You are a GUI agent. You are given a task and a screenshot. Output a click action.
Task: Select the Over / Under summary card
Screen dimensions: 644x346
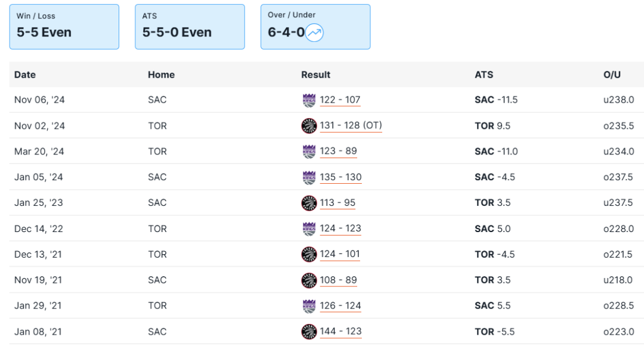(x=315, y=27)
